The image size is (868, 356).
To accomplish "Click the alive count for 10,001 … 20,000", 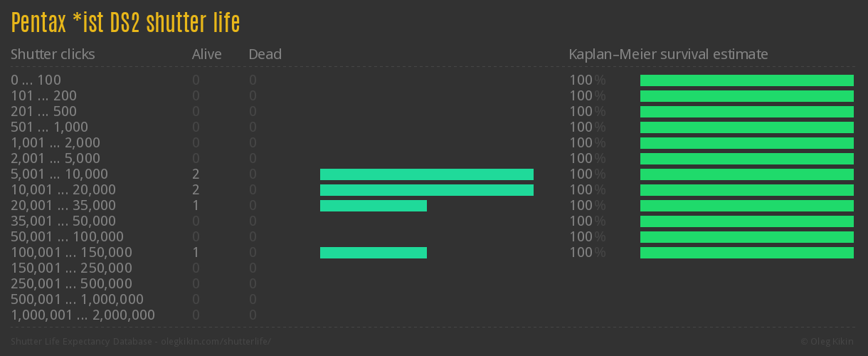I will click(196, 190).
